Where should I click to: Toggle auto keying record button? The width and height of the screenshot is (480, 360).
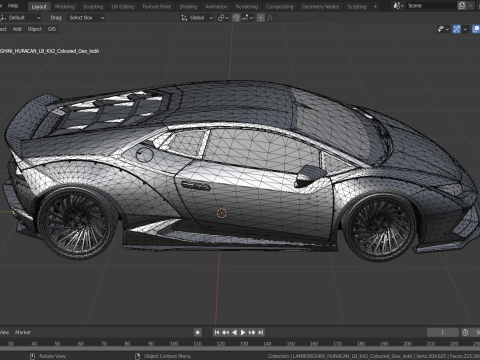tap(198, 332)
